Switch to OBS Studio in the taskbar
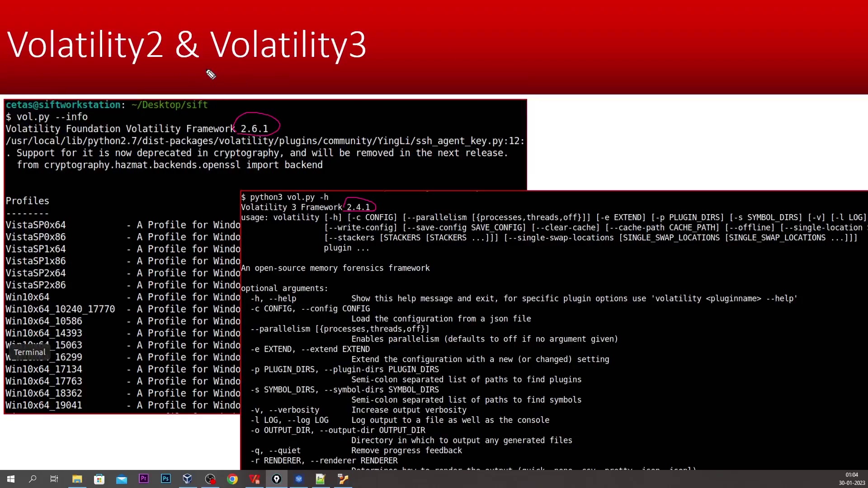868x488 pixels. 210,479
